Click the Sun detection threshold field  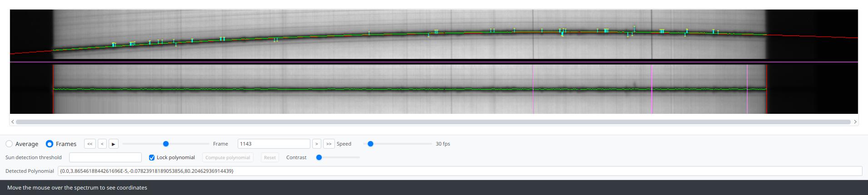105,157
